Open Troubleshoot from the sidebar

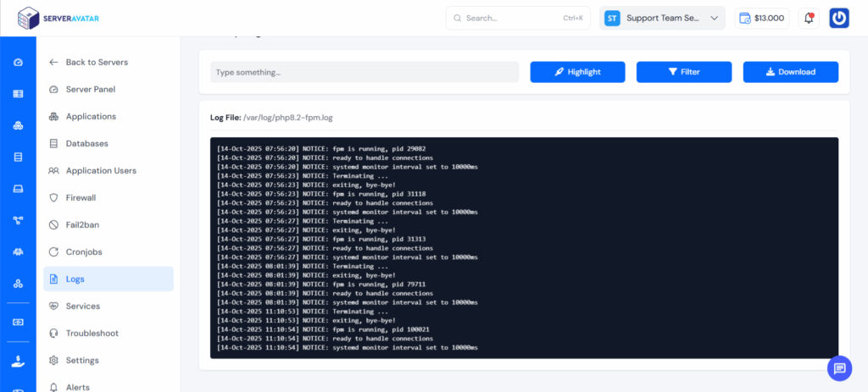108,334
